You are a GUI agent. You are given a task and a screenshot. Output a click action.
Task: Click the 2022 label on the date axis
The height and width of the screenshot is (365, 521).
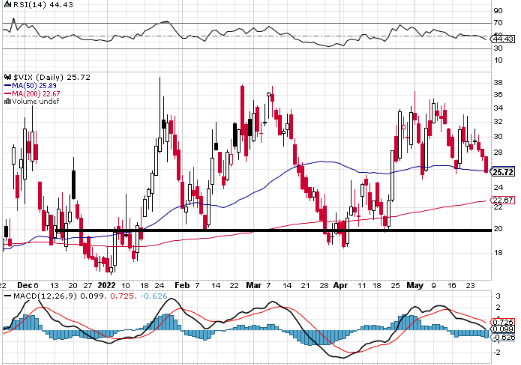coord(106,285)
